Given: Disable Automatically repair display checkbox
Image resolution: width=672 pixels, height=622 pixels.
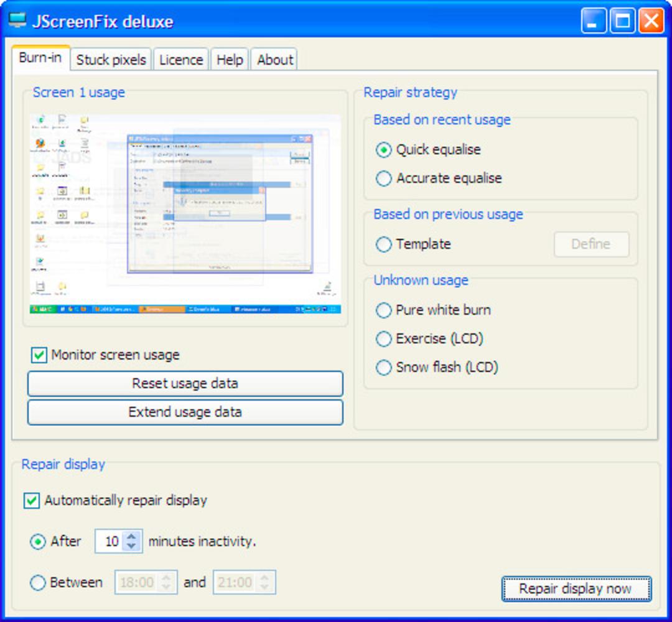Looking at the screenshot, I should tap(32, 500).
